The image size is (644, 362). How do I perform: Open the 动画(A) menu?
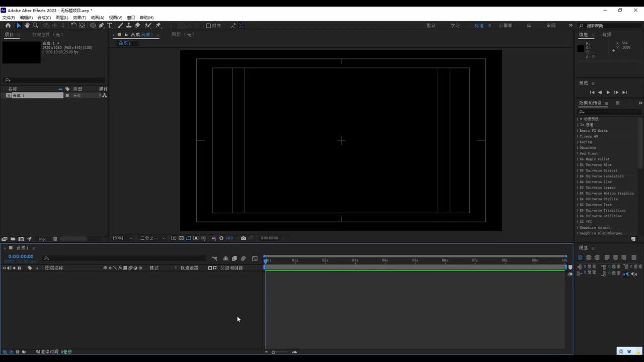point(98,18)
